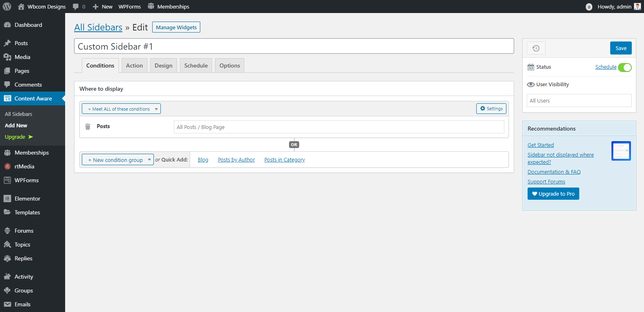Open All Sidebars submenu item

18,114
